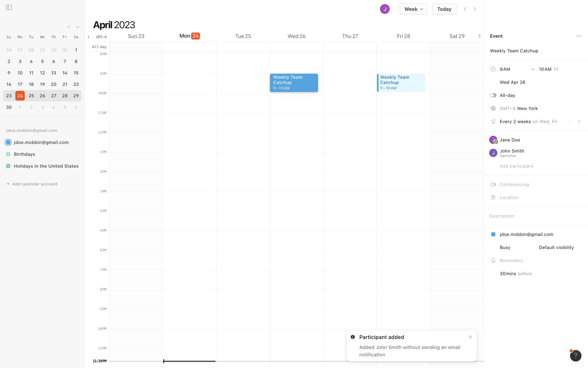Collapse mini calendar to next month chevron
This screenshot has height=368, width=588.
pos(77,27)
